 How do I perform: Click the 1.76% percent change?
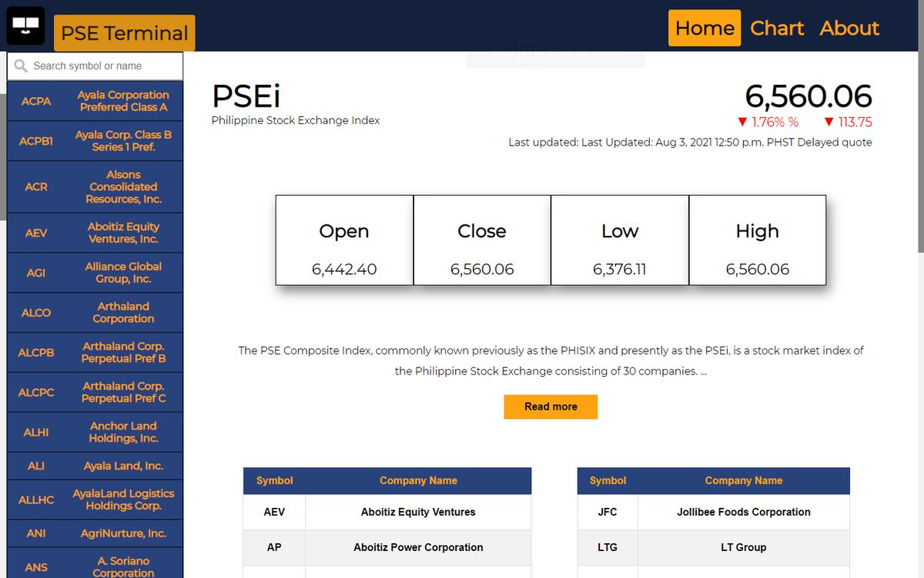(768, 122)
